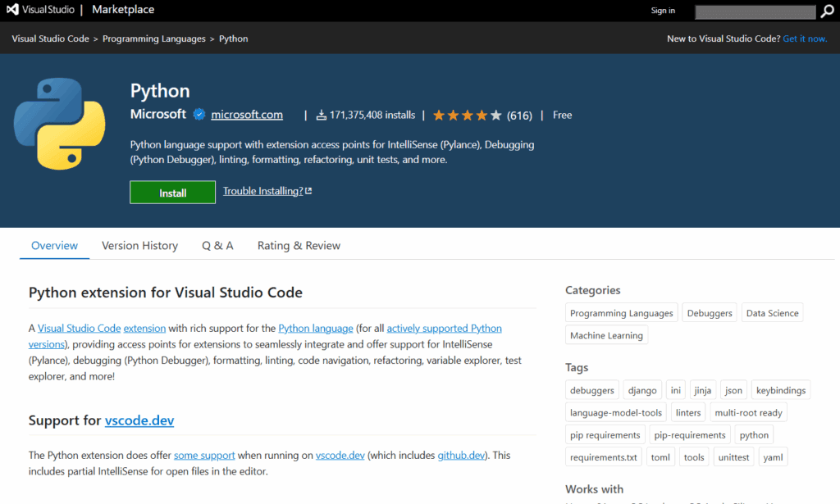Viewport: 840px width, 504px height.
Task: Open the github.dev link
Action: click(x=461, y=456)
